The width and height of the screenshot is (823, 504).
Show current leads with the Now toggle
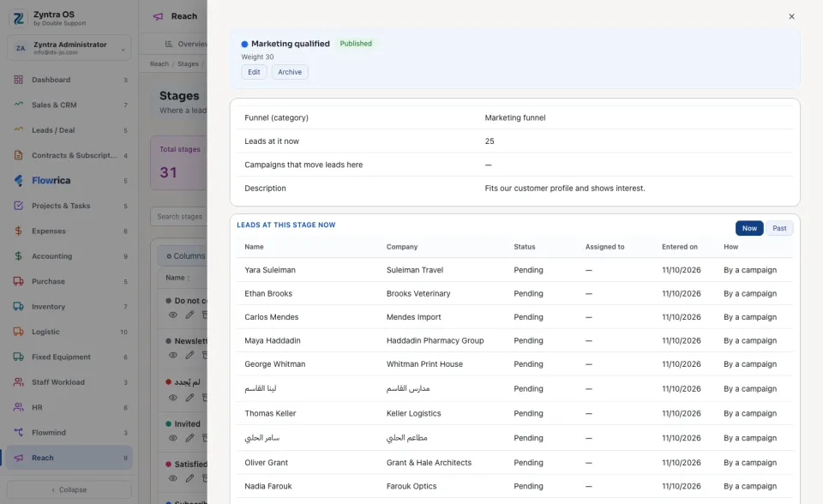[x=749, y=228]
